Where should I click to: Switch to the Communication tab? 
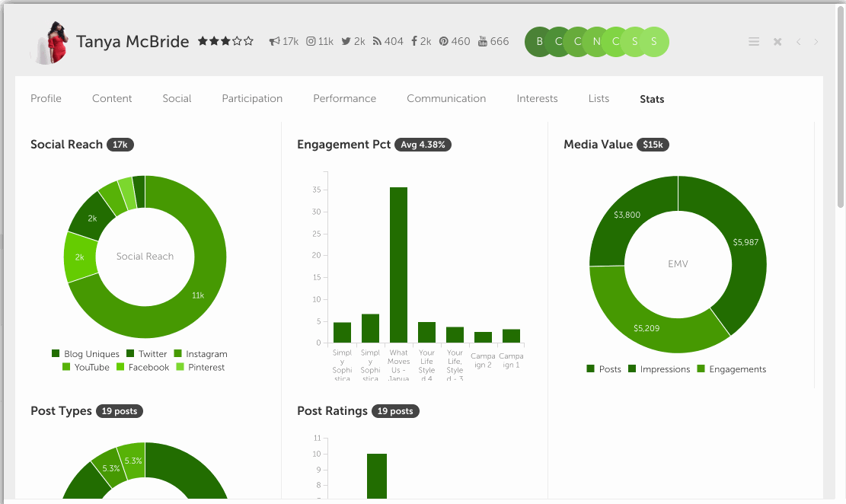pyautogui.click(x=446, y=99)
